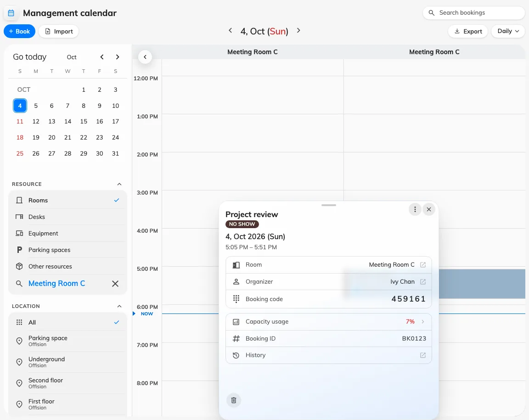The image size is (529, 420).
Task: Close the Project review booking popup
Action: pos(429,209)
